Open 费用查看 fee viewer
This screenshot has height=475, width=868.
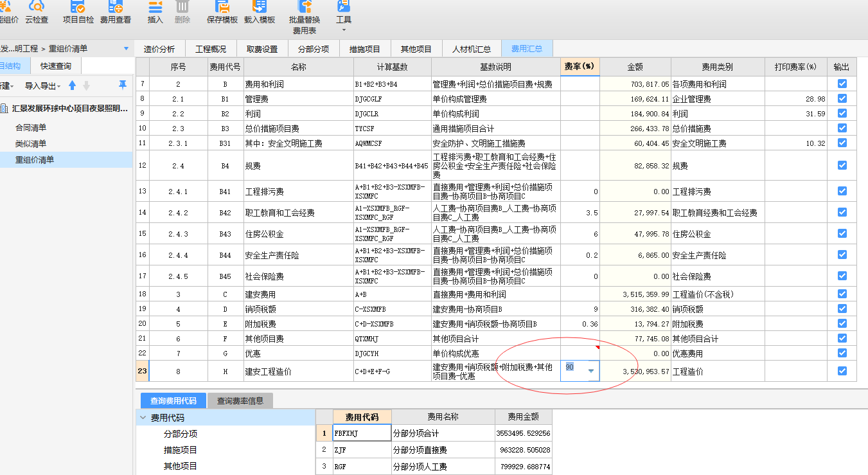coord(116,13)
